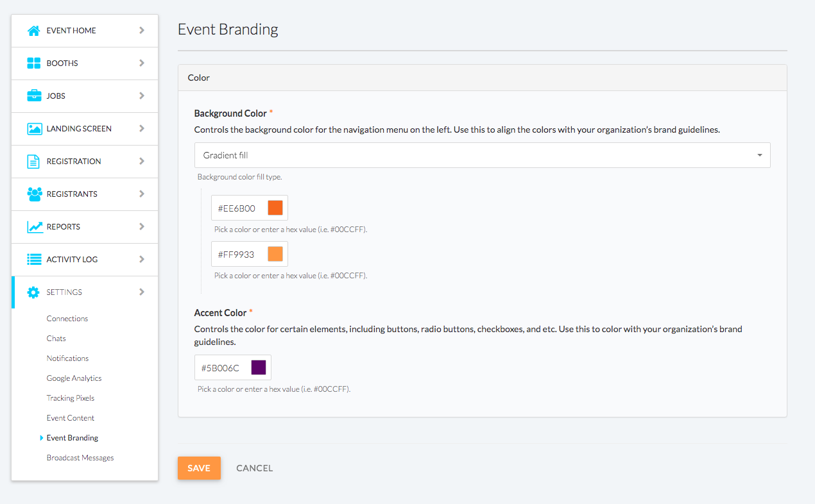Viewport: 815px width, 504px height.
Task: Collapse the Settings section chevron
Action: click(142, 292)
